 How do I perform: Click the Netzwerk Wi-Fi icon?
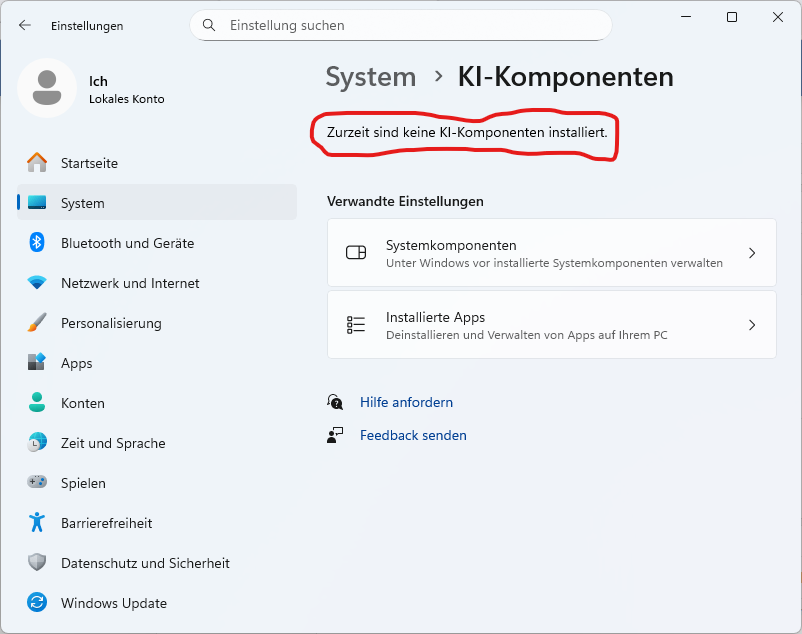pos(37,282)
